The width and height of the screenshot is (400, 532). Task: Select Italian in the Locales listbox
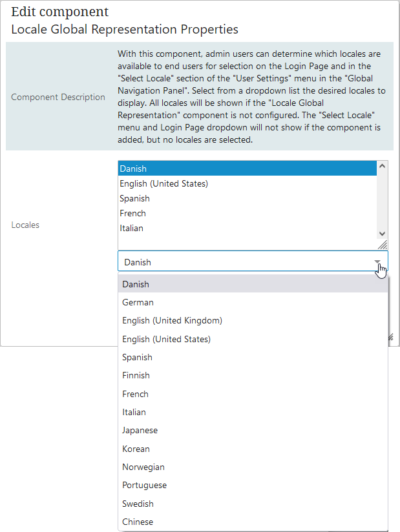[247, 229]
